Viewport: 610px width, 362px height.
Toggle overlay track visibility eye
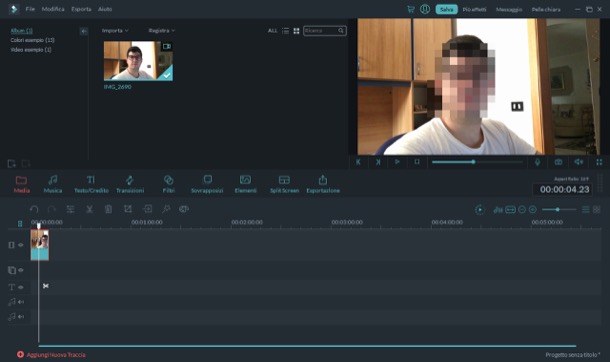(21, 270)
